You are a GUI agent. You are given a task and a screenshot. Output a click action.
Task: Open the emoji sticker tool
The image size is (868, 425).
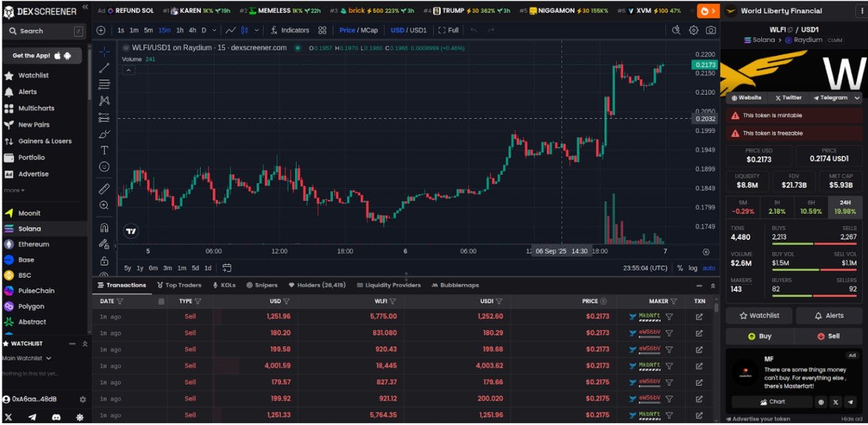[104, 167]
